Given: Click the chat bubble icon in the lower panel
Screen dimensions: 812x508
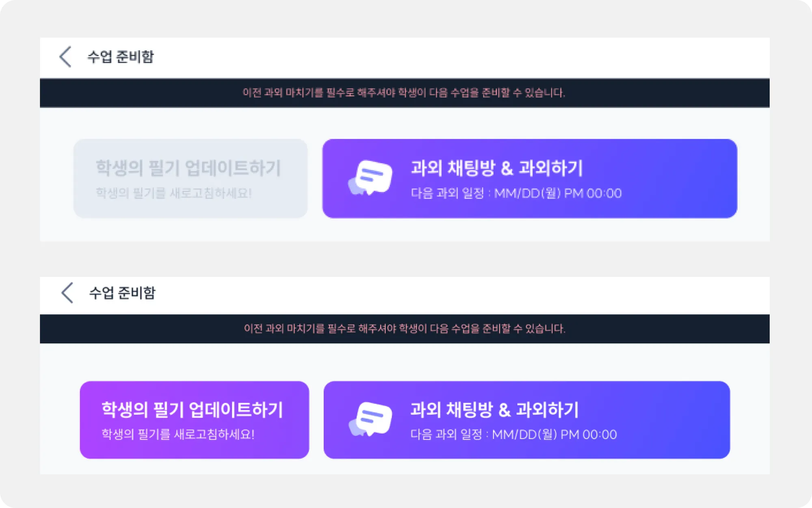Looking at the screenshot, I should 371,419.
